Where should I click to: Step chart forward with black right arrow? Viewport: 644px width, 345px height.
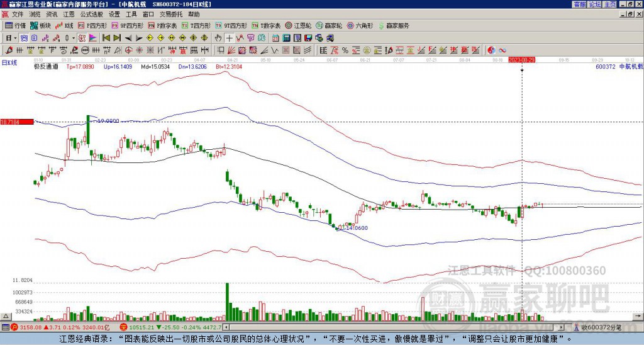pos(139,38)
